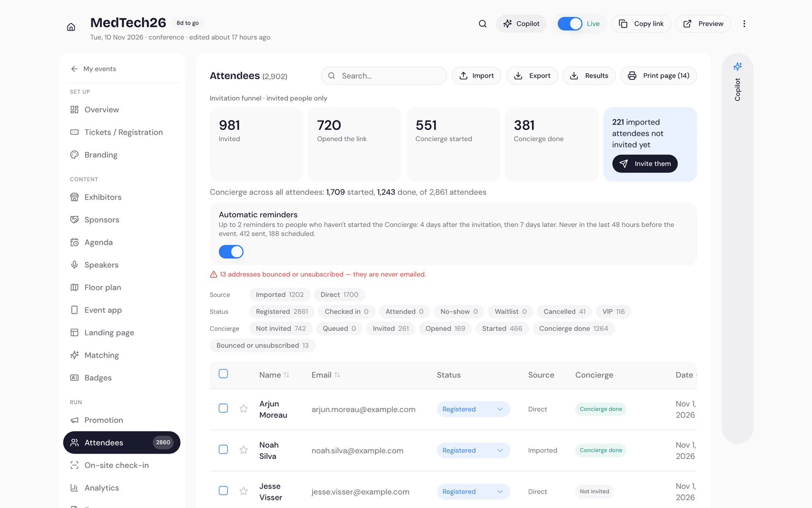Open Arjun Moreau's Registered status dropdown
Viewport: 812px width, 508px height.
(473, 409)
